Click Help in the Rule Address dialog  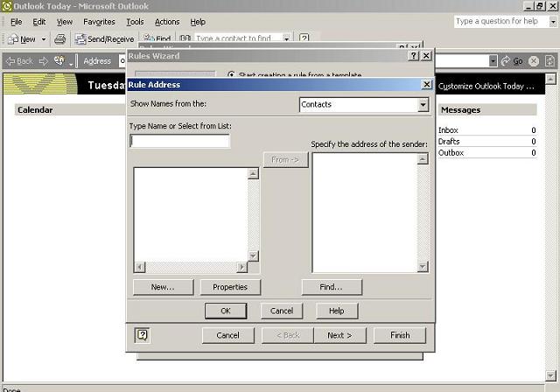[x=337, y=311]
